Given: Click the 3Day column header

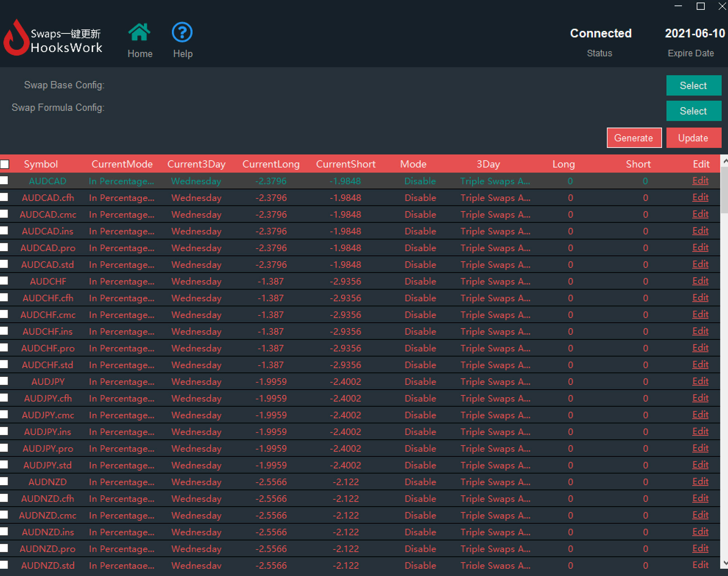Looking at the screenshot, I should click(488, 164).
